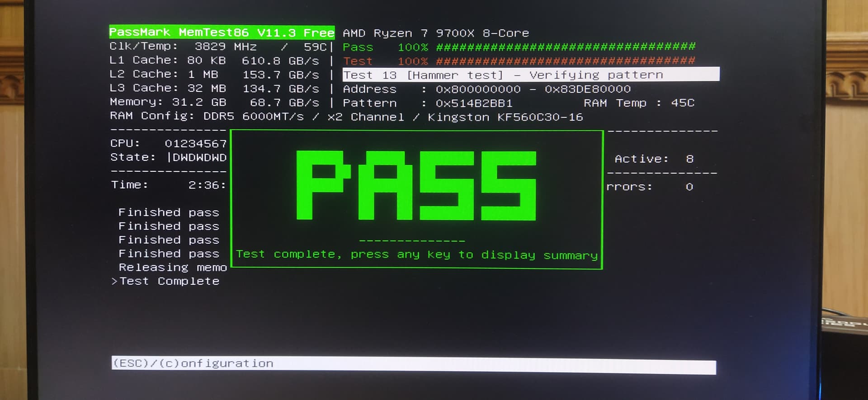The width and height of the screenshot is (868, 400).
Task: Click the CPU State DWDWDWD indicator
Action: [199, 157]
